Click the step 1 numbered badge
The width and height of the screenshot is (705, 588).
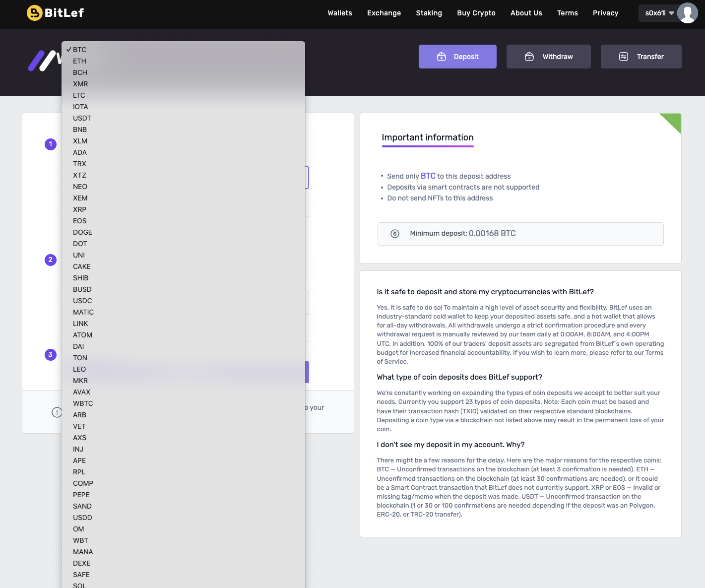tap(50, 144)
